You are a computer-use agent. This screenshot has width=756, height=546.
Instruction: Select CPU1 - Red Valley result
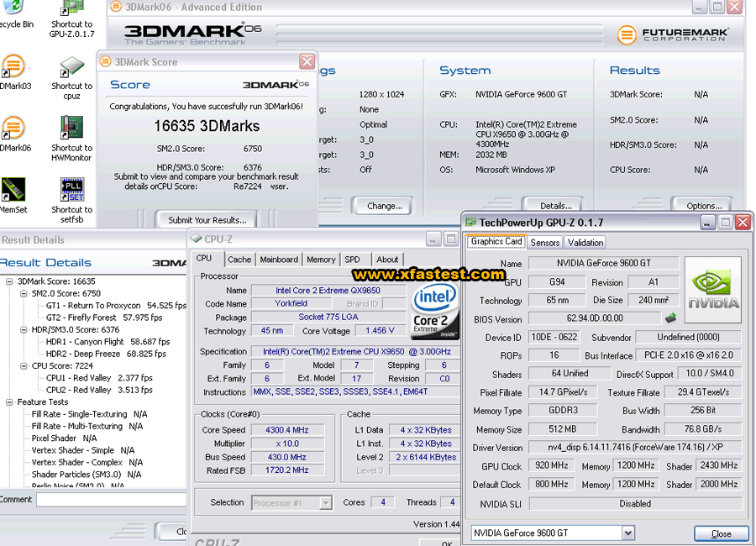(x=99, y=378)
